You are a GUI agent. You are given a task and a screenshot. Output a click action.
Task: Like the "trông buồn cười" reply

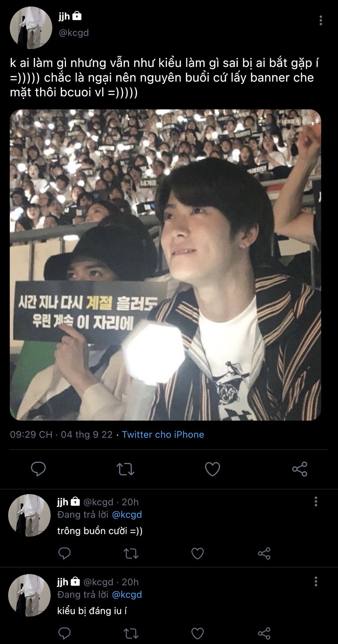197,553
